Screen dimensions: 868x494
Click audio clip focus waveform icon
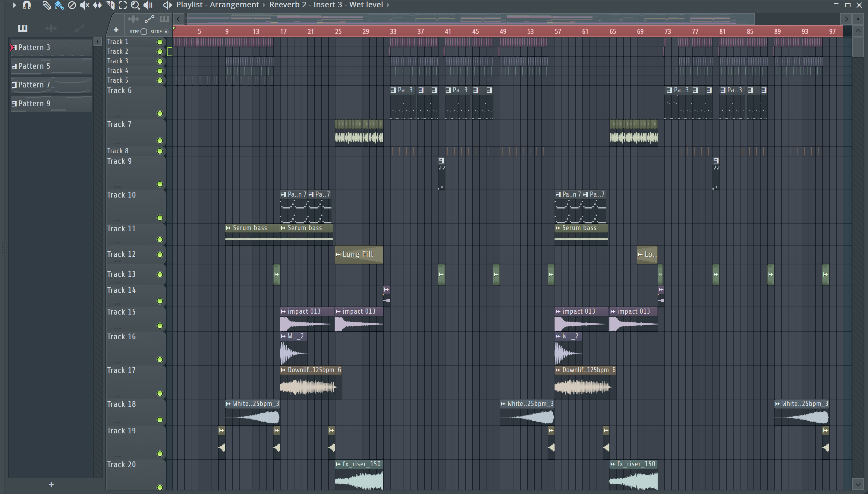(133, 19)
